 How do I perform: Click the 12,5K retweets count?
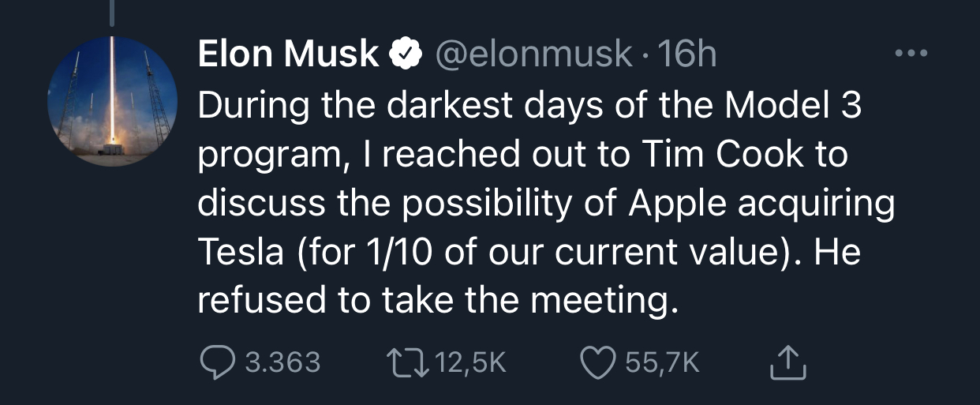click(469, 362)
